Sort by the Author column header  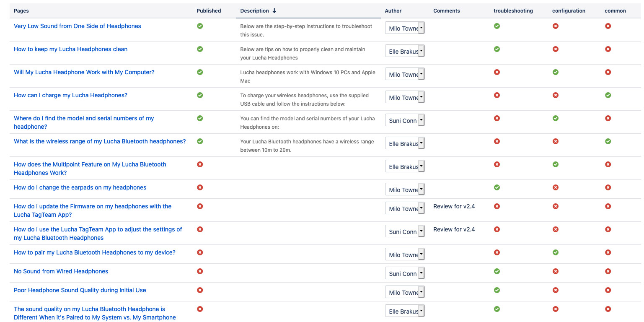pos(393,11)
